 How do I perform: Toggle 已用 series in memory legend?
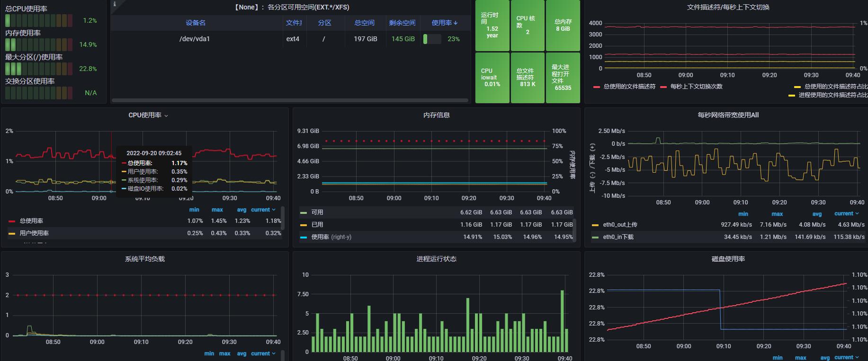(x=317, y=225)
